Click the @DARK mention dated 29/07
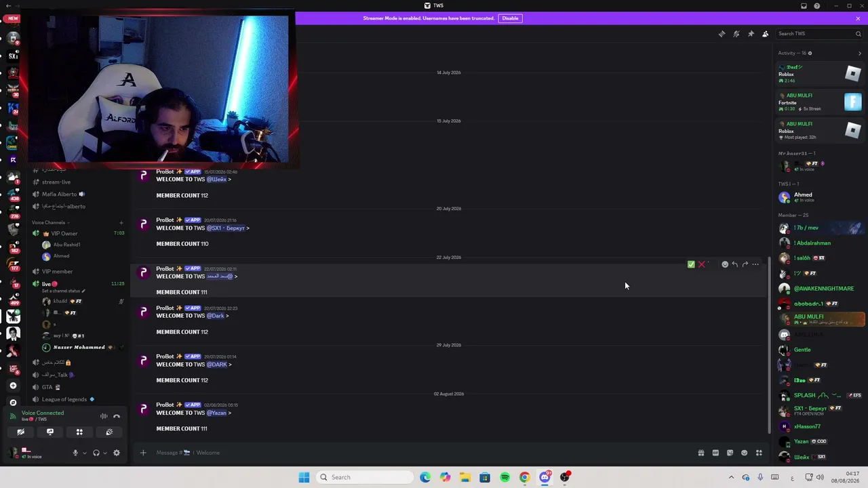868x488 pixels. 217,365
